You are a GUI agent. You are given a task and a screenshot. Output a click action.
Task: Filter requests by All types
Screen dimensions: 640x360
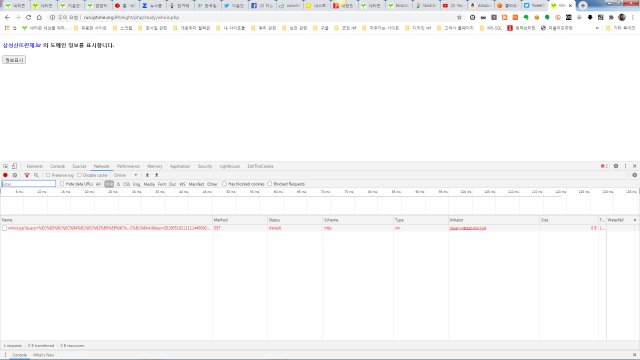click(x=98, y=184)
